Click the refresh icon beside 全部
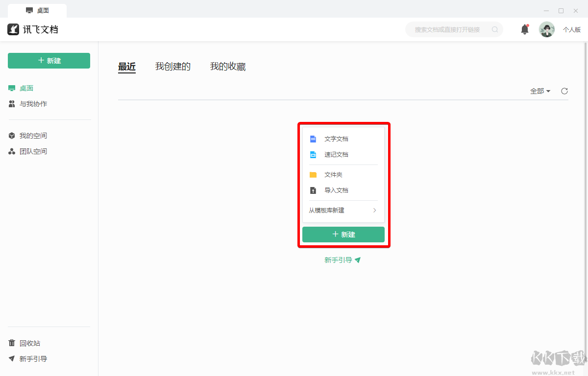Screen dimensions: 588x376 564,91
